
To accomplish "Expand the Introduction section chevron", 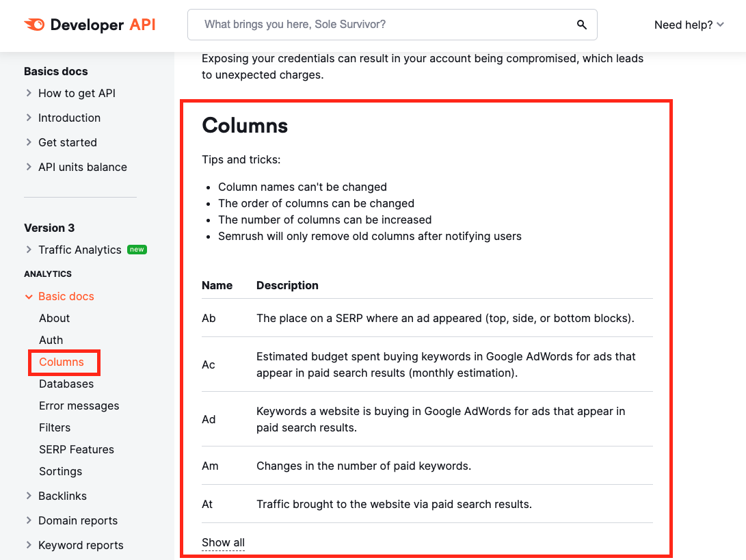I will (29, 118).
